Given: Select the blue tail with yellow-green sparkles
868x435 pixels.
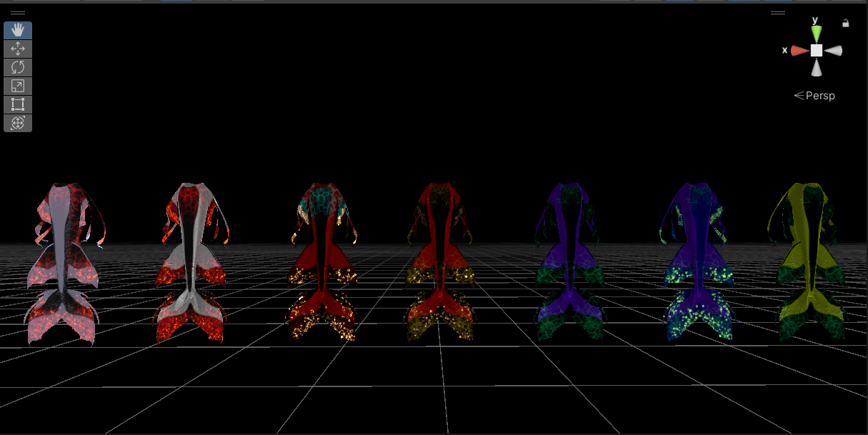Looking at the screenshot, I should tap(697, 261).
